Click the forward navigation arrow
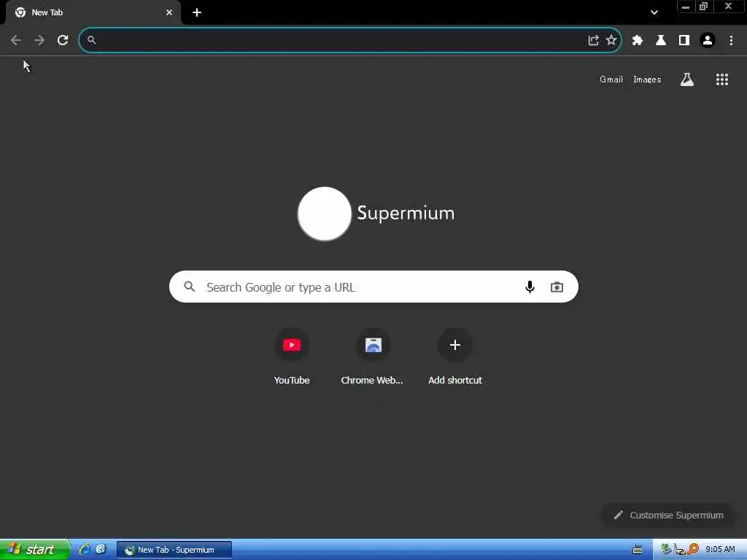 39,41
